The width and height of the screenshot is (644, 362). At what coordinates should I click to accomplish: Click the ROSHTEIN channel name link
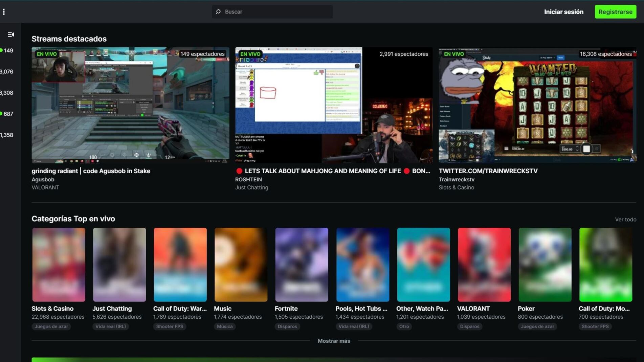click(x=248, y=180)
